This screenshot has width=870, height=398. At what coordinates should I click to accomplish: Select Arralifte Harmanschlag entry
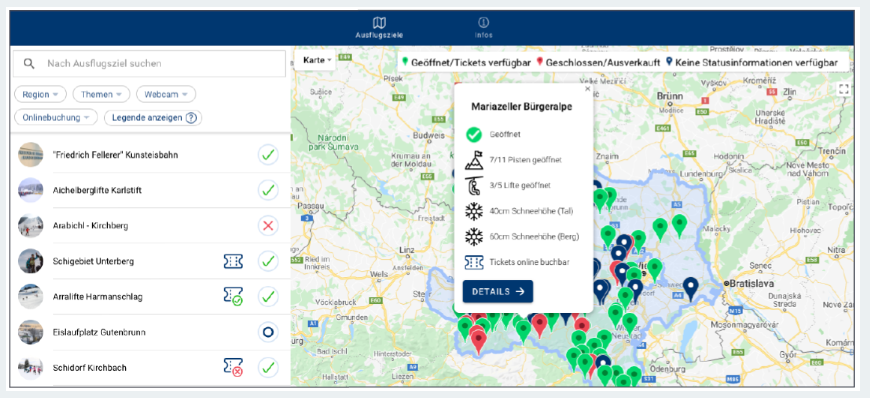point(150,296)
